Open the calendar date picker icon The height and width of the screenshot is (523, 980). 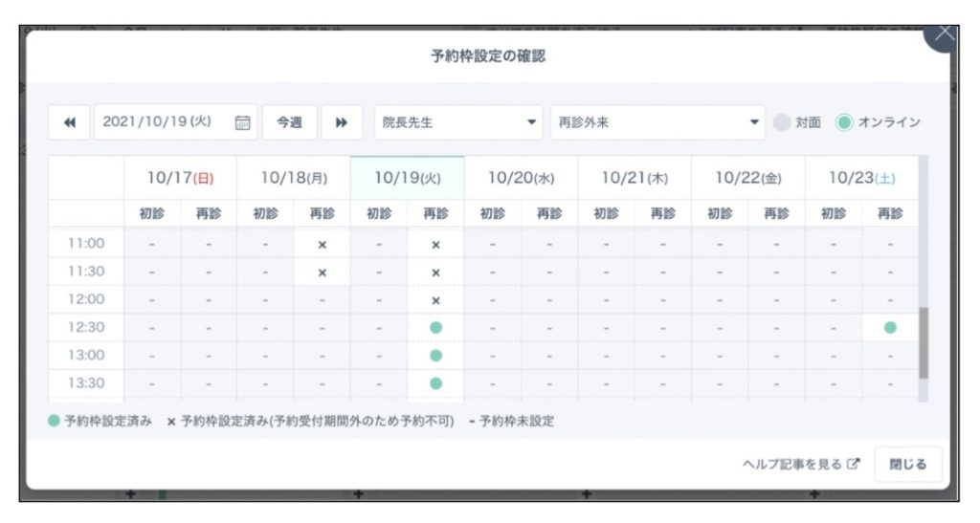point(243,122)
